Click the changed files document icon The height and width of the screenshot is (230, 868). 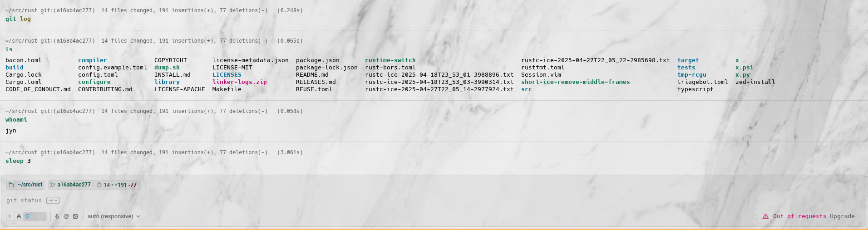pyautogui.click(x=99, y=185)
